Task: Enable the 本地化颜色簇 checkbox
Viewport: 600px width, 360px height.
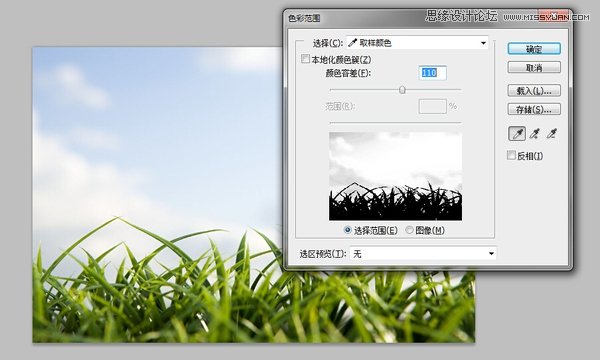Action: coord(305,59)
